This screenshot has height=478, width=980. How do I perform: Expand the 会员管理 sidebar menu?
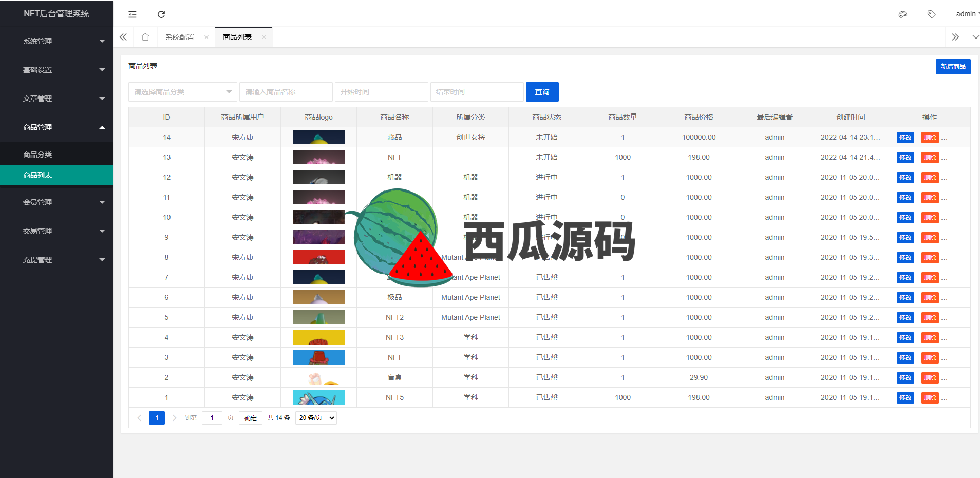coord(56,202)
